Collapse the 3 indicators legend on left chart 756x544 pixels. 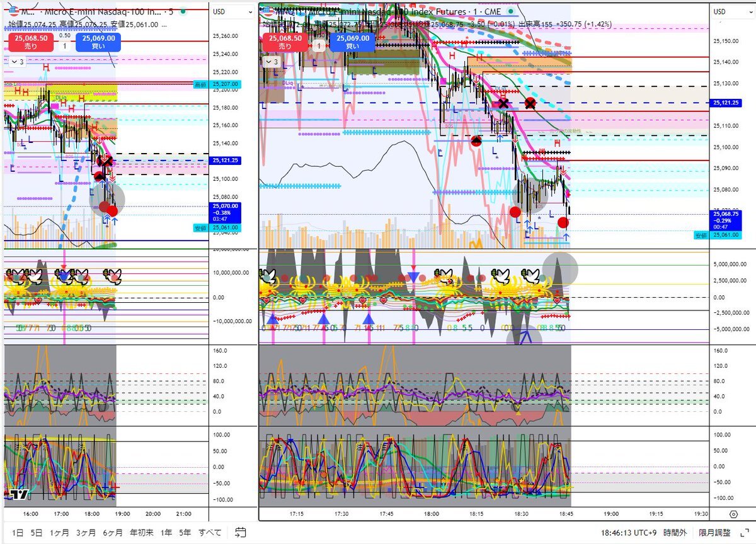pyautogui.click(x=17, y=62)
